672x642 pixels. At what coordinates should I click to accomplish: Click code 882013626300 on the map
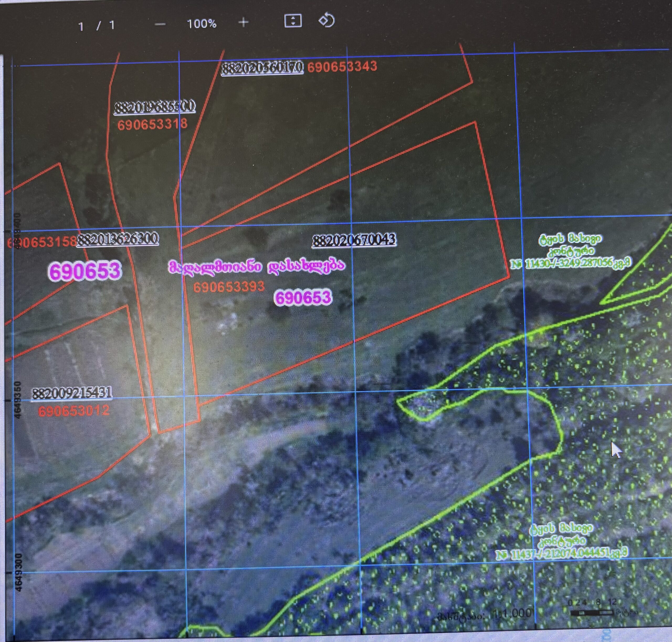(x=118, y=239)
